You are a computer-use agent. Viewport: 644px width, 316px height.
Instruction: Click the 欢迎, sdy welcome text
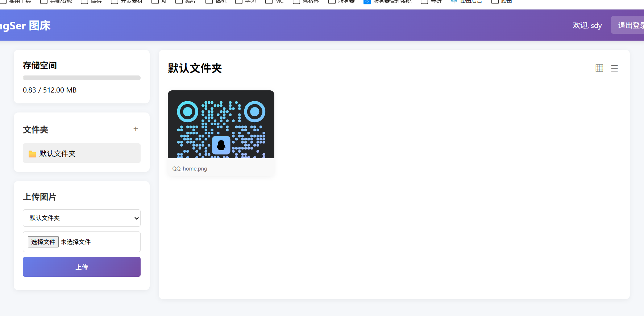pyautogui.click(x=587, y=25)
